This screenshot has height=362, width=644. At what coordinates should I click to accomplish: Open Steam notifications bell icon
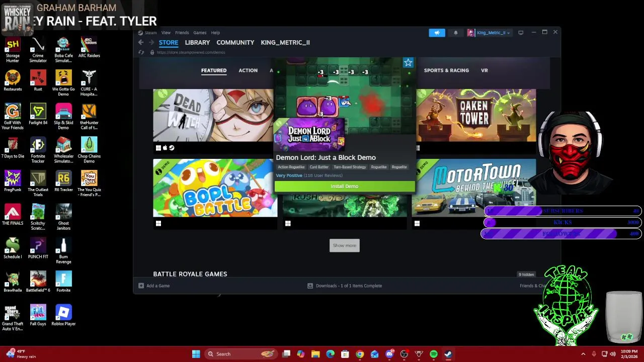pos(456,33)
